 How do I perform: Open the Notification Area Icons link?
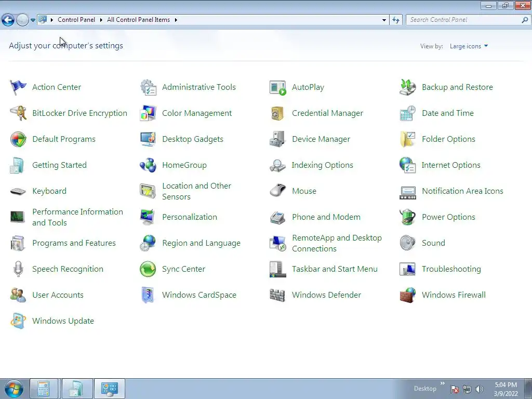pyautogui.click(x=462, y=191)
